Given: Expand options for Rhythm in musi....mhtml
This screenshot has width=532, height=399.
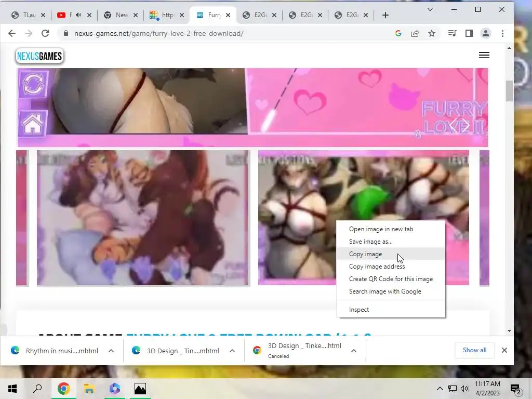Looking at the screenshot, I should [x=111, y=351].
